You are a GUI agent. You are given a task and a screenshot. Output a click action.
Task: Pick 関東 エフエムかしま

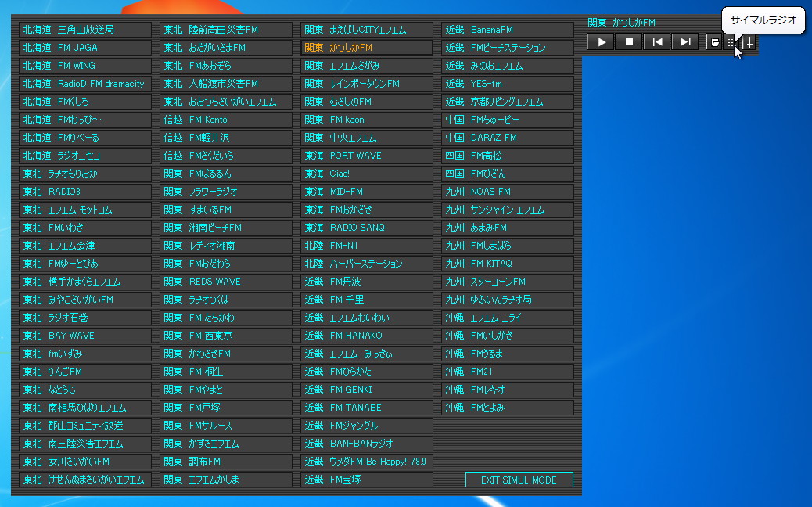click(226, 480)
